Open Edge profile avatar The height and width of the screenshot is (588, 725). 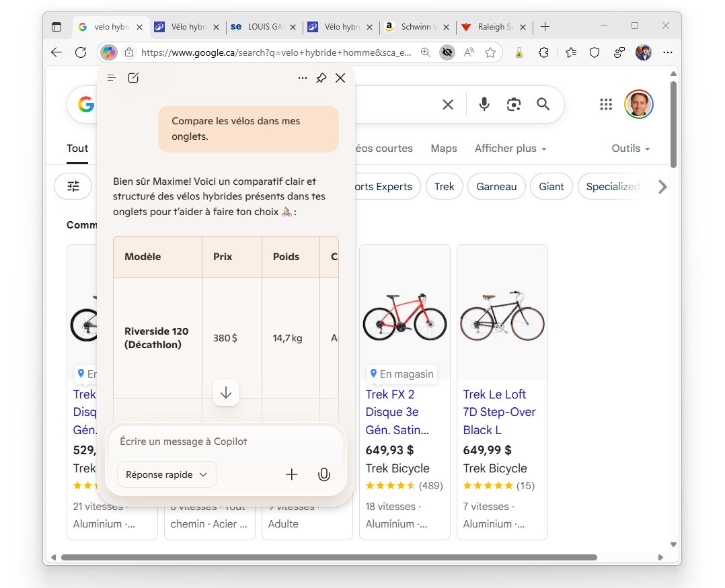coord(643,52)
